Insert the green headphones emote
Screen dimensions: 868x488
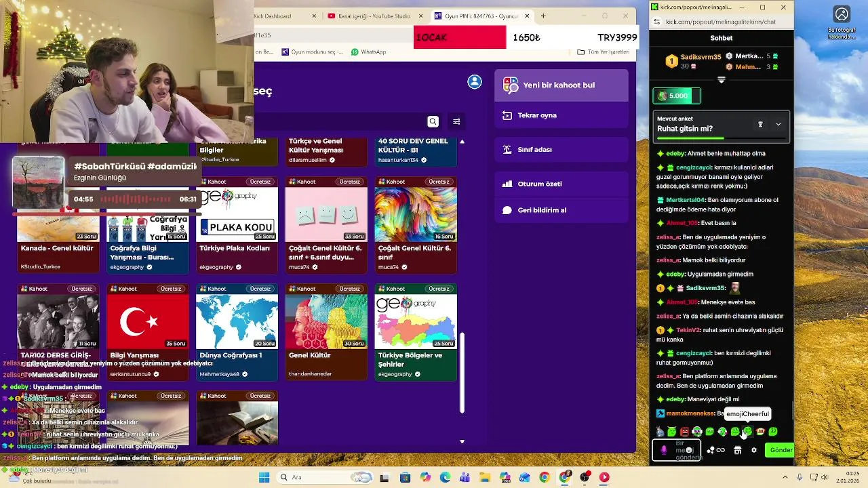tap(697, 432)
